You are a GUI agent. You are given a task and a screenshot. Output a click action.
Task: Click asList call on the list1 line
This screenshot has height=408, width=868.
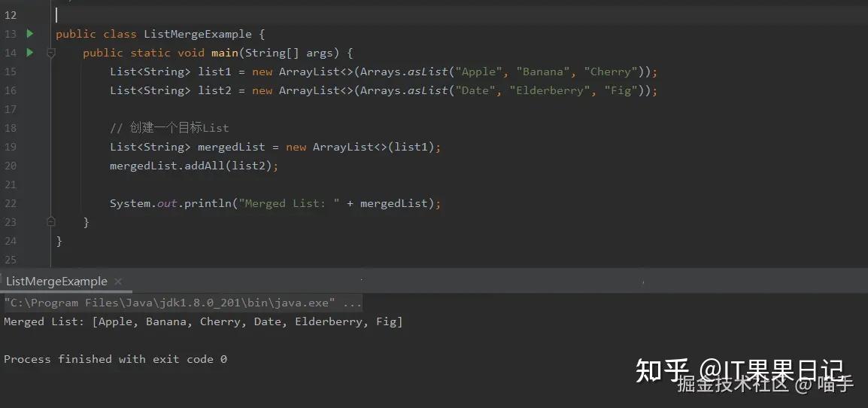coord(427,72)
